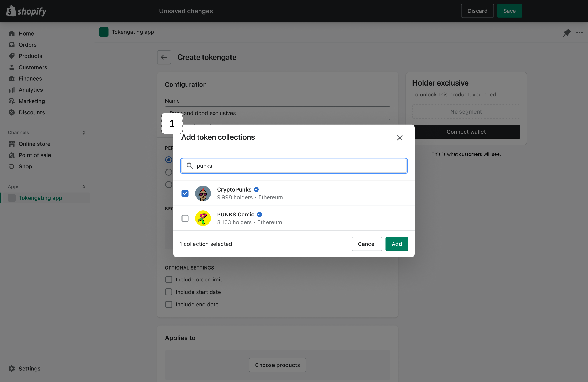Click the CryptoPunks avatar thumbnail
Screen dimensions: 588x382
(203, 193)
